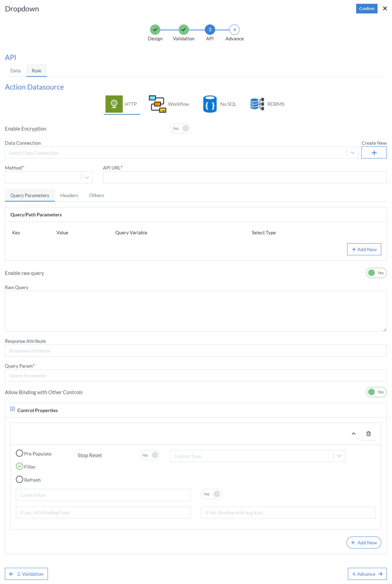
Task: Click the Validation step checkmark
Action: pos(184,30)
